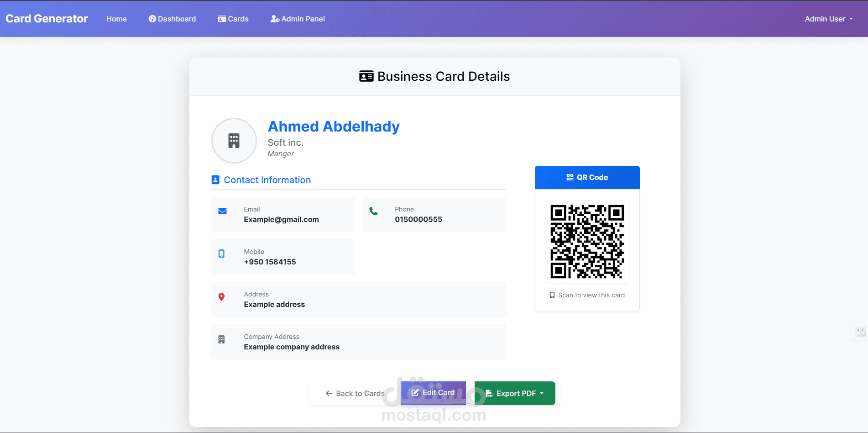Viewport: 868px width, 433px height.
Task: Click the Soft inc. company name
Action: pyautogui.click(x=285, y=143)
